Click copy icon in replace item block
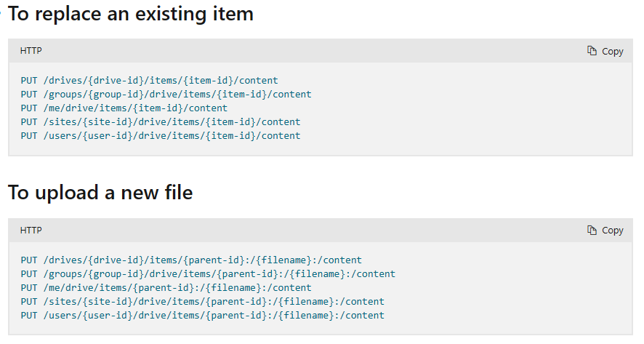644x344 pixels. (592, 51)
